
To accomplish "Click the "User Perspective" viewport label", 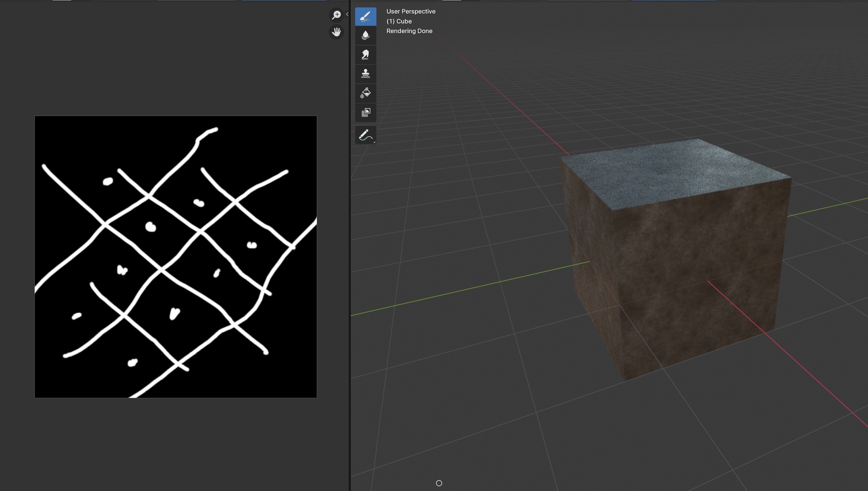I will (x=411, y=12).
